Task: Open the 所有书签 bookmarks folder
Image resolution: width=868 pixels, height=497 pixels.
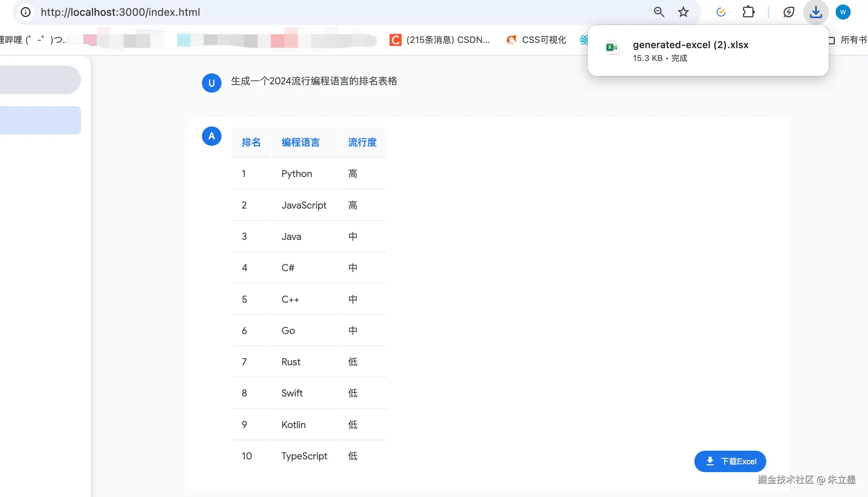Action: click(x=851, y=40)
